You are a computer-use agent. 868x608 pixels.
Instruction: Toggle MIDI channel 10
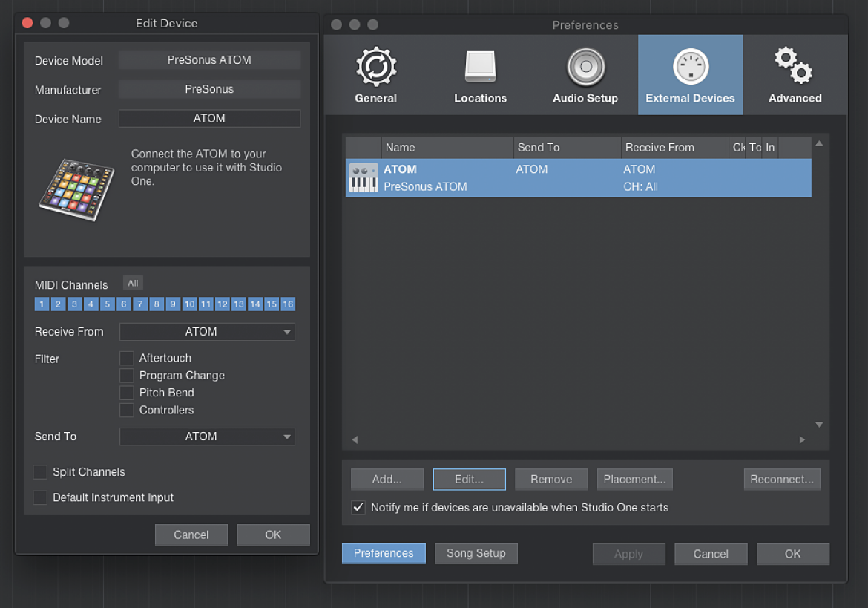coord(189,304)
